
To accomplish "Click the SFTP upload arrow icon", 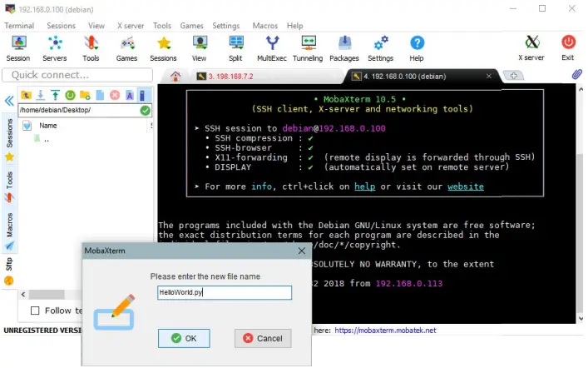I will pyautogui.click(x=55, y=95).
